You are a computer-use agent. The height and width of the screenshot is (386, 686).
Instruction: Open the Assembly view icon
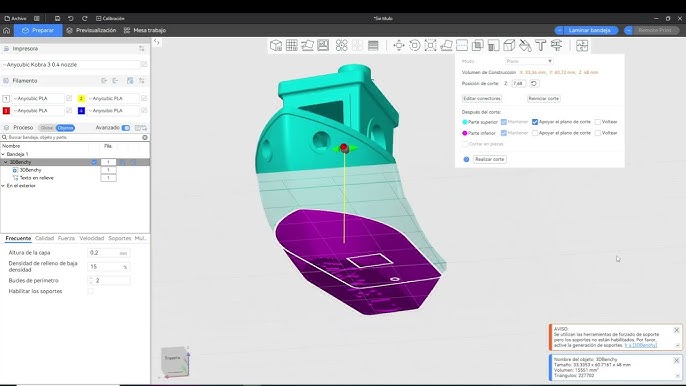(x=582, y=46)
